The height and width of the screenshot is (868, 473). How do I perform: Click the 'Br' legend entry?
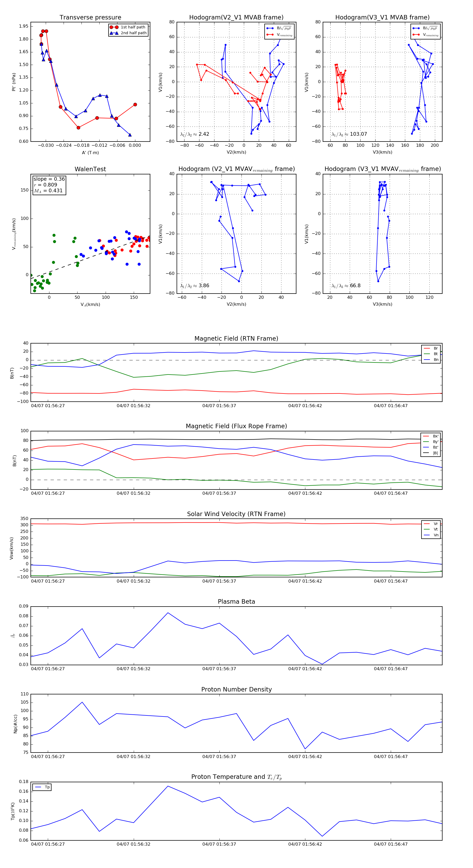[431, 349]
